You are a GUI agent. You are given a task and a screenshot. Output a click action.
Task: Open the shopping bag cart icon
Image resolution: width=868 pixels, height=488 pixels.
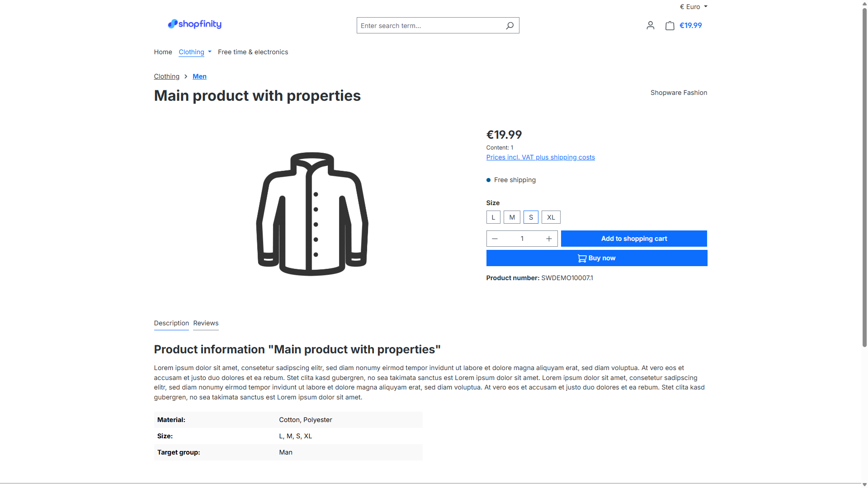670,26
